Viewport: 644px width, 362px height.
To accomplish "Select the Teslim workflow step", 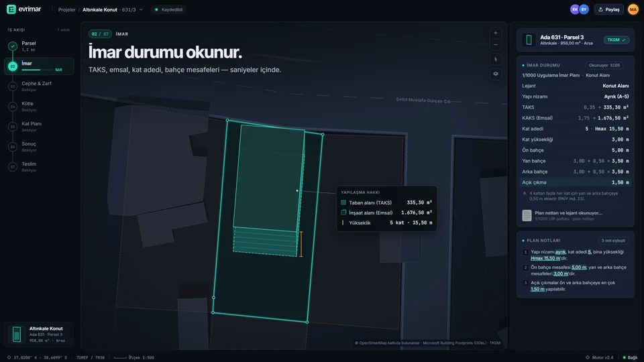I will pos(39,167).
